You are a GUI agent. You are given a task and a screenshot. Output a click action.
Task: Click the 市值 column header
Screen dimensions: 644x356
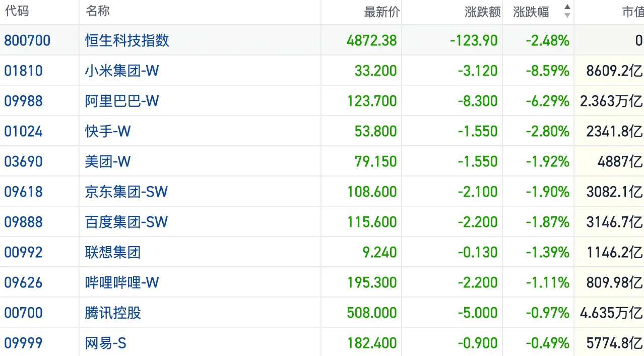632,12
